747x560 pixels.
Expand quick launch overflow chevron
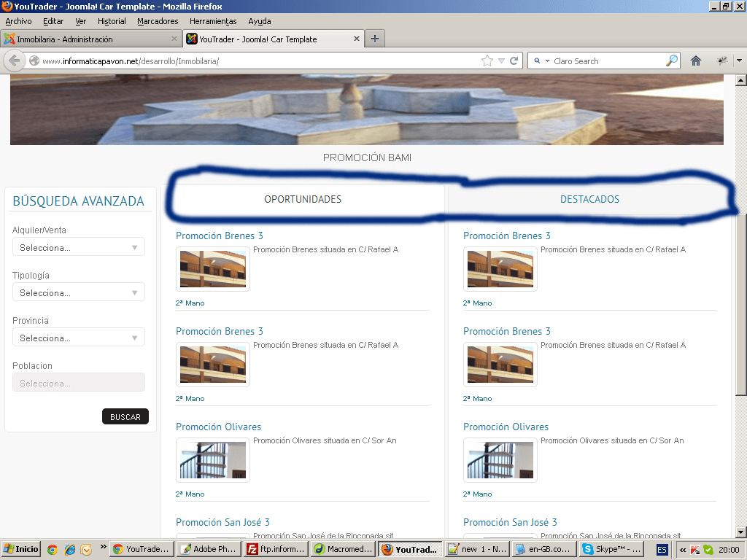(x=103, y=547)
